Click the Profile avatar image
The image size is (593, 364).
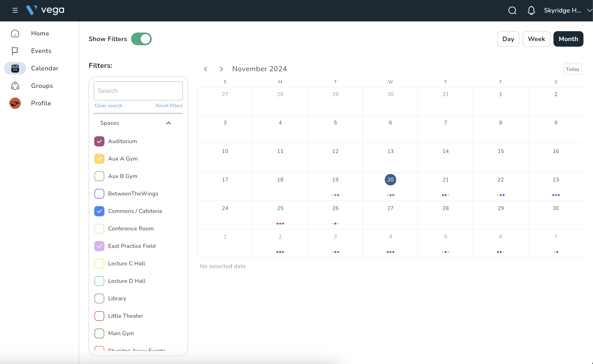(15, 103)
